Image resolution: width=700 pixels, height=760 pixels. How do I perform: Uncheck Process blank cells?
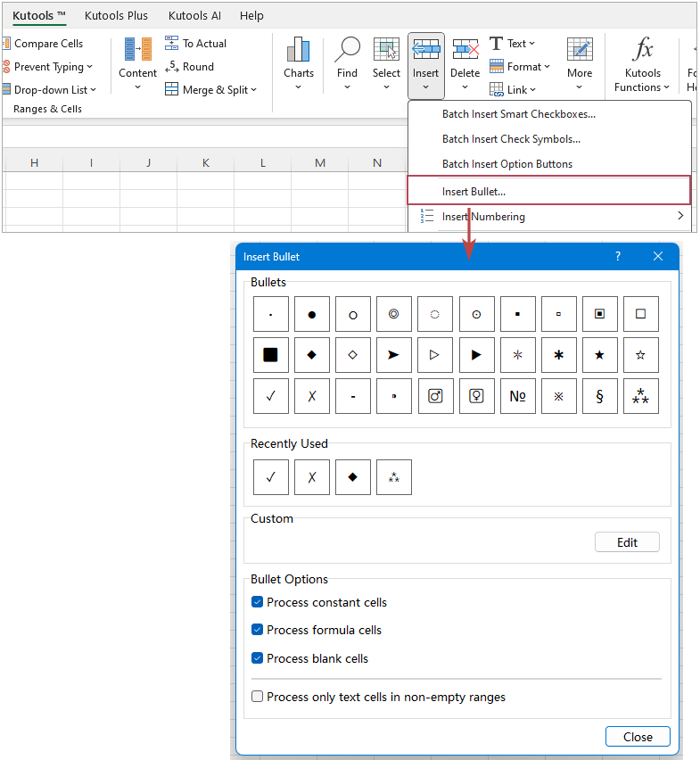(x=257, y=657)
